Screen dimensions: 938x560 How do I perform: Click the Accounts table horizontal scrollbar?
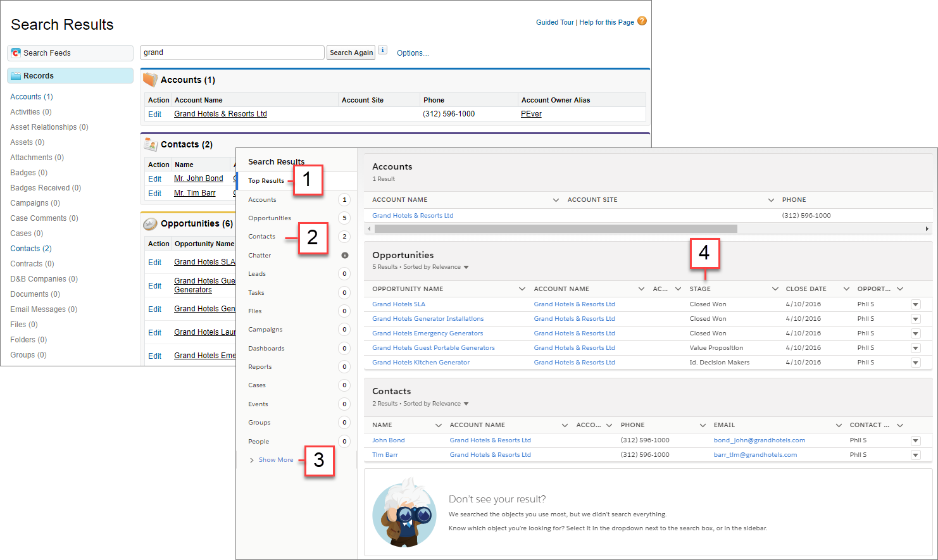(556, 228)
